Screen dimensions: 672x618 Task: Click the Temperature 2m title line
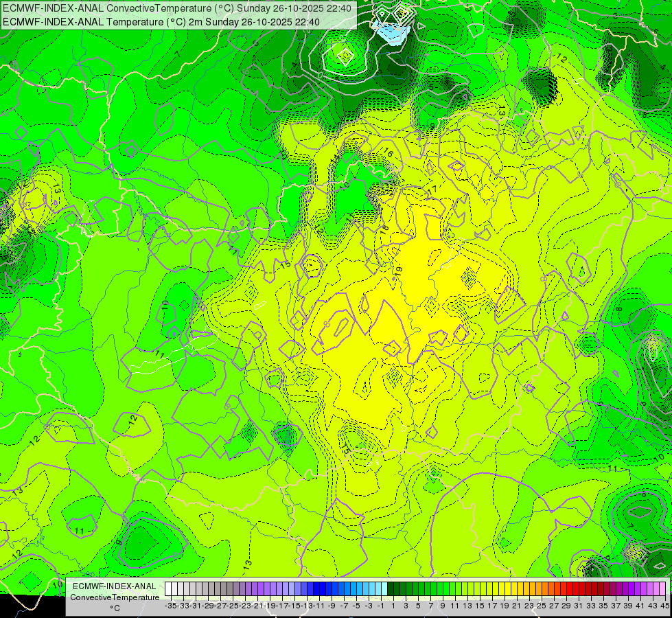point(161,22)
